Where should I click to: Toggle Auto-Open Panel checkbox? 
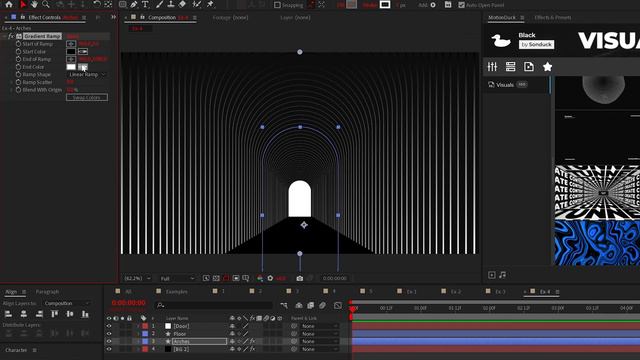(x=461, y=5)
